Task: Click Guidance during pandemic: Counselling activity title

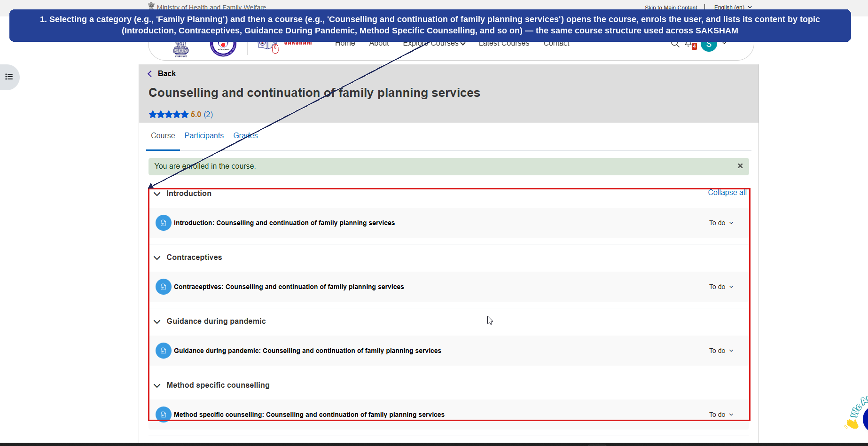Action: [x=307, y=351]
